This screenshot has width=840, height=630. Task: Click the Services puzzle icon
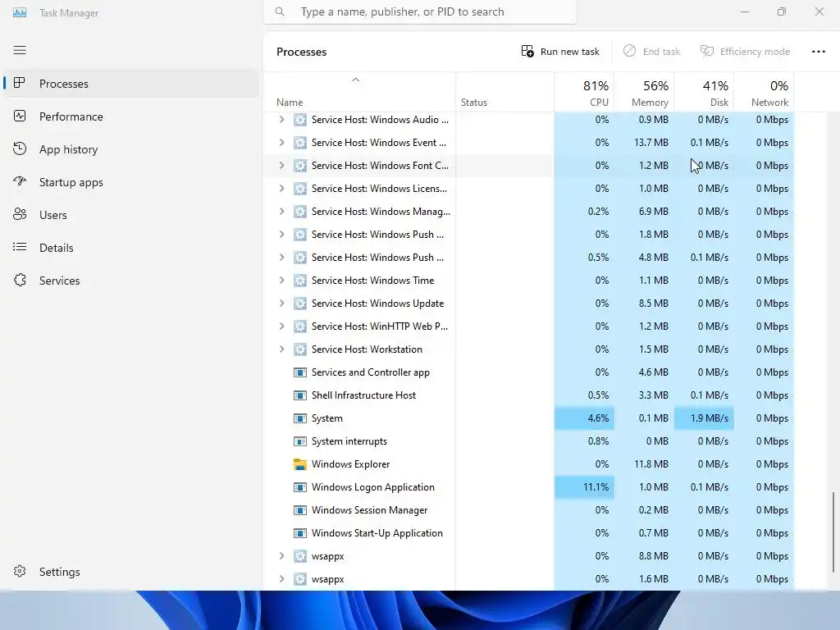(x=20, y=281)
